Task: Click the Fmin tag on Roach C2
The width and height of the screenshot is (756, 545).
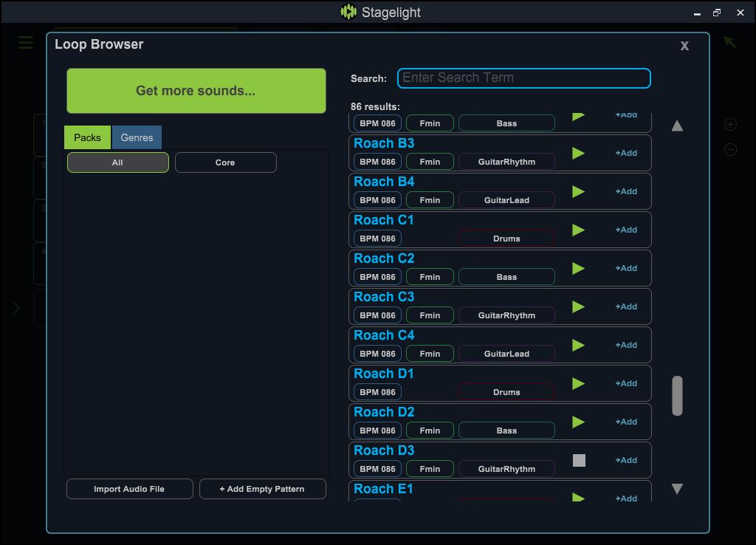Action: 429,276
